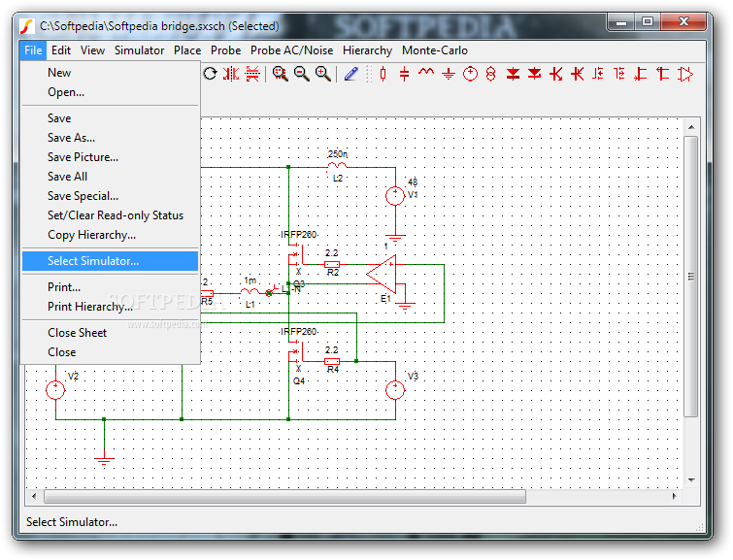Click the Zoom In magnifier icon
Screen dimensions: 733x560
point(323,74)
